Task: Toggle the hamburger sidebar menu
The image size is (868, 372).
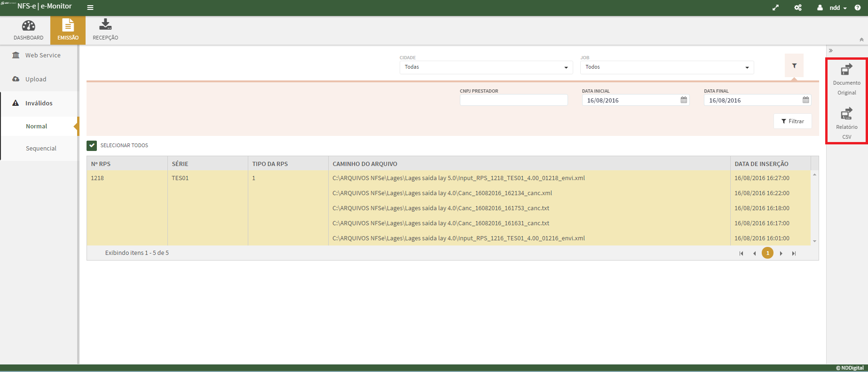Action: pos(90,8)
